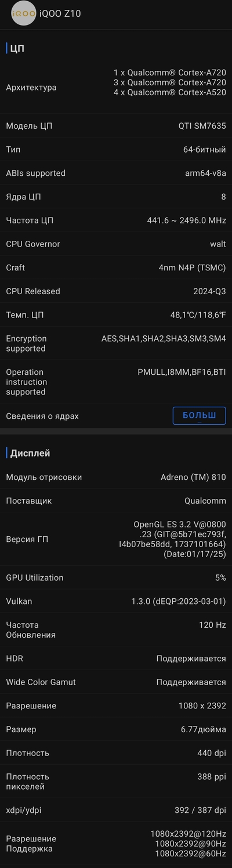Tap the Модель ЦП QTI SM7635 row
The image size is (232, 868).
[116, 126]
